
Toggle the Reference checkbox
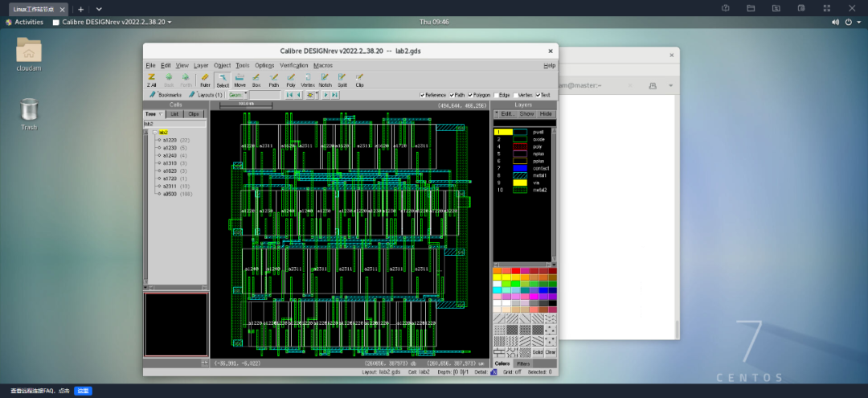pos(423,95)
